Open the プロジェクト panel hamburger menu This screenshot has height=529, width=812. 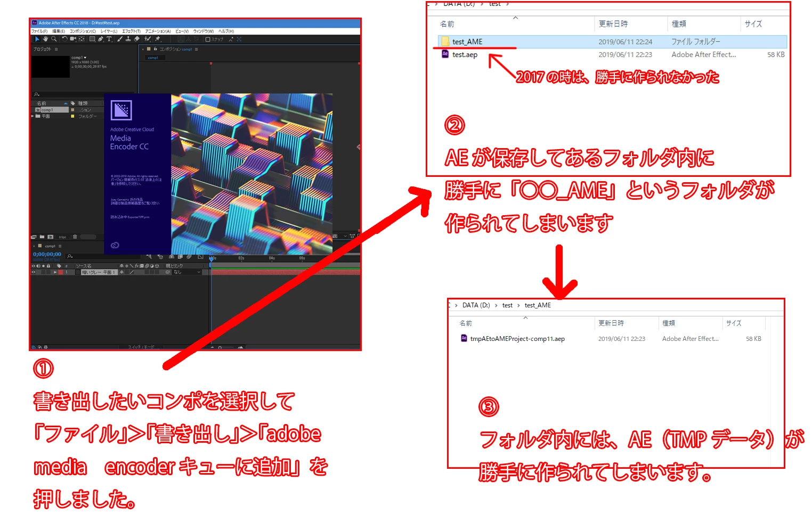point(56,49)
